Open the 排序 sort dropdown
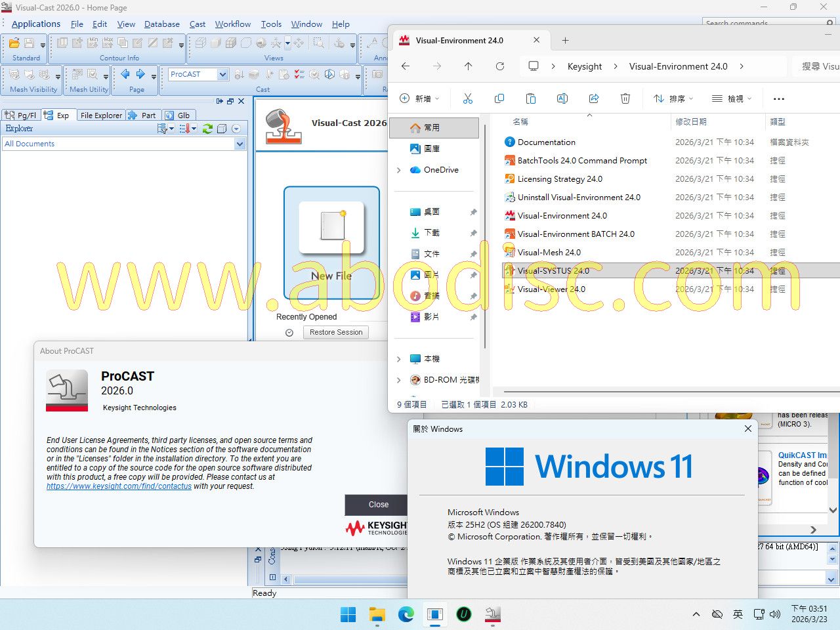Image resolution: width=840 pixels, height=630 pixels. click(673, 98)
